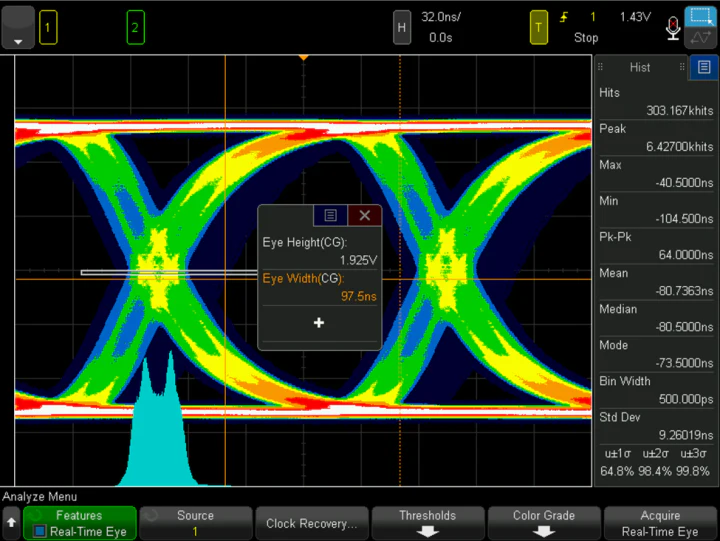The width and height of the screenshot is (720, 541).
Task: Activate the zoom box selection icon
Action: point(701,17)
